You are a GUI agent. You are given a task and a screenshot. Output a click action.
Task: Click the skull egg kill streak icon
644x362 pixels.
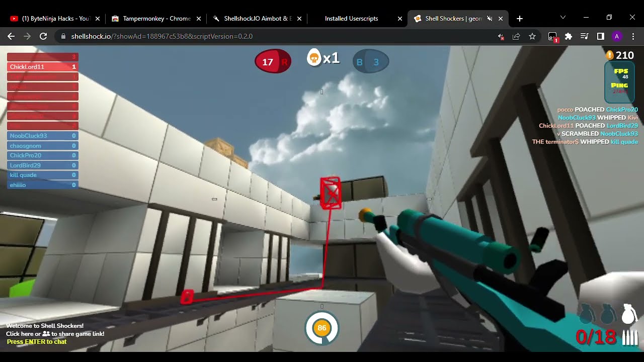point(314,58)
